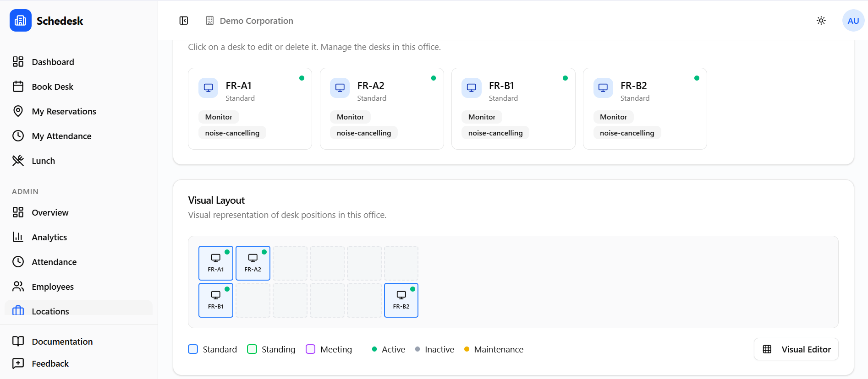Click the Analytics bar chart icon
868x379 pixels.
tap(18, 237)
